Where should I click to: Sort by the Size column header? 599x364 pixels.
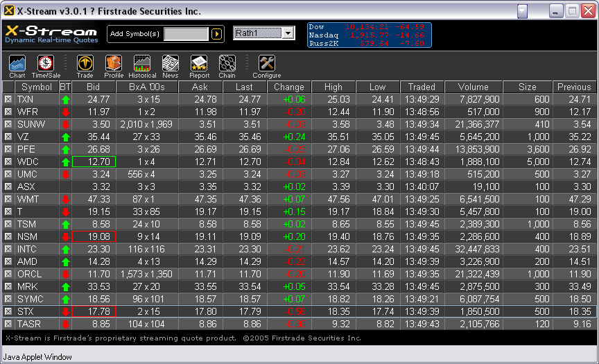coord(527,87)
